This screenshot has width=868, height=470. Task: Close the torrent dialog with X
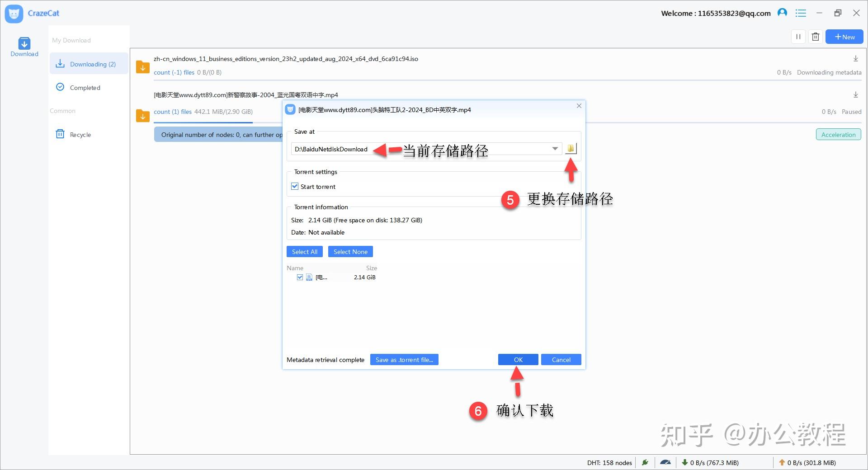click(x=579, y=106)
